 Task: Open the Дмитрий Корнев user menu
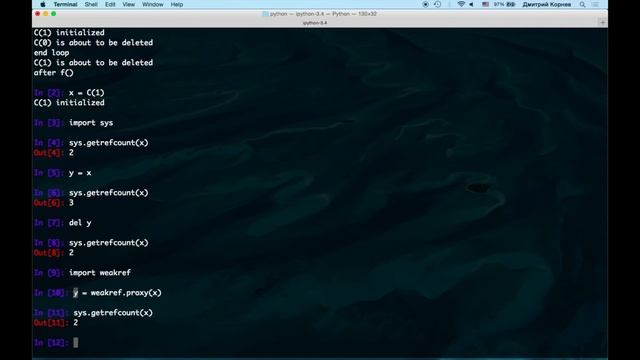click(547, 4)
